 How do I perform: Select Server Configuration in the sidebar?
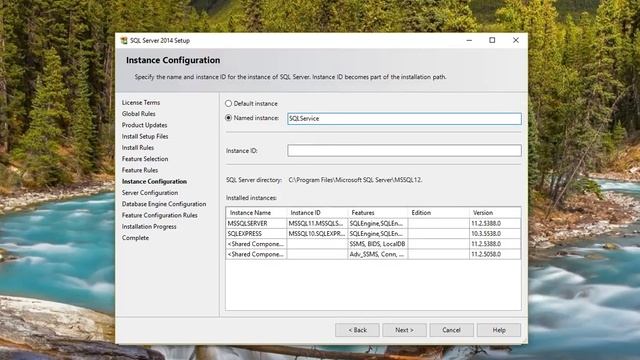[150, 193]
